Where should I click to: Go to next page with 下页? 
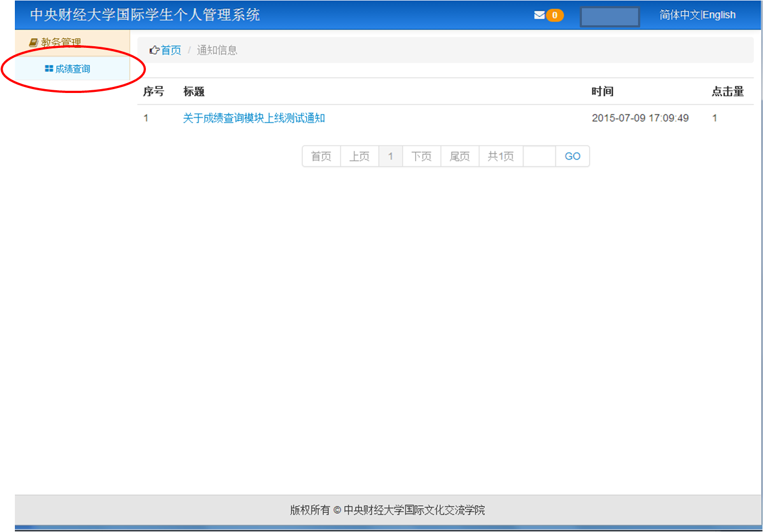coord(422,156)
